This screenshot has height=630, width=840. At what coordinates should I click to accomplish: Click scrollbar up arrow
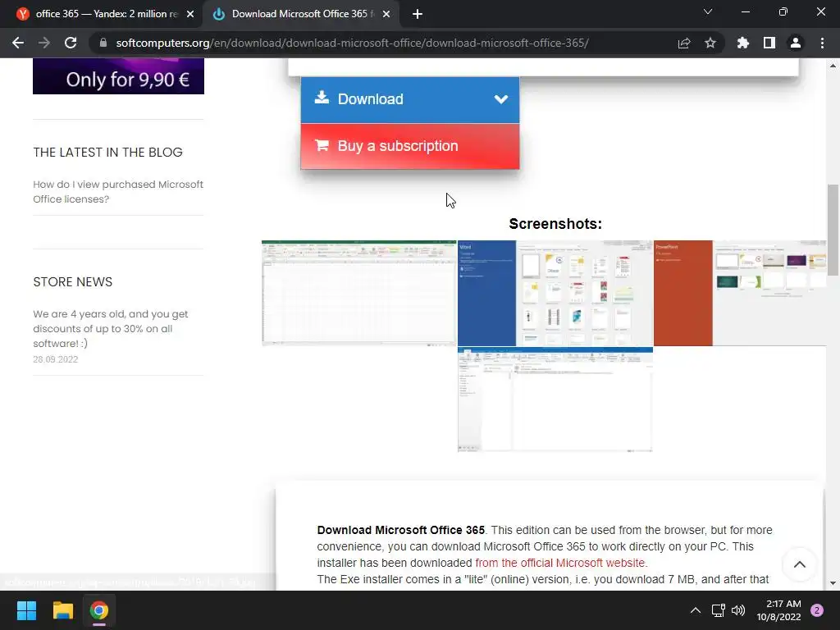point(833,66)
